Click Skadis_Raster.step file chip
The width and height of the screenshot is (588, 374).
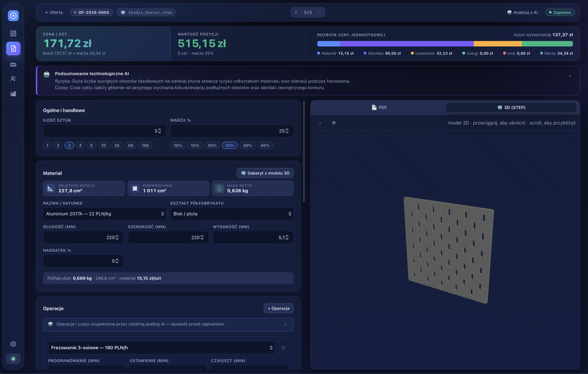coord(146,12)
